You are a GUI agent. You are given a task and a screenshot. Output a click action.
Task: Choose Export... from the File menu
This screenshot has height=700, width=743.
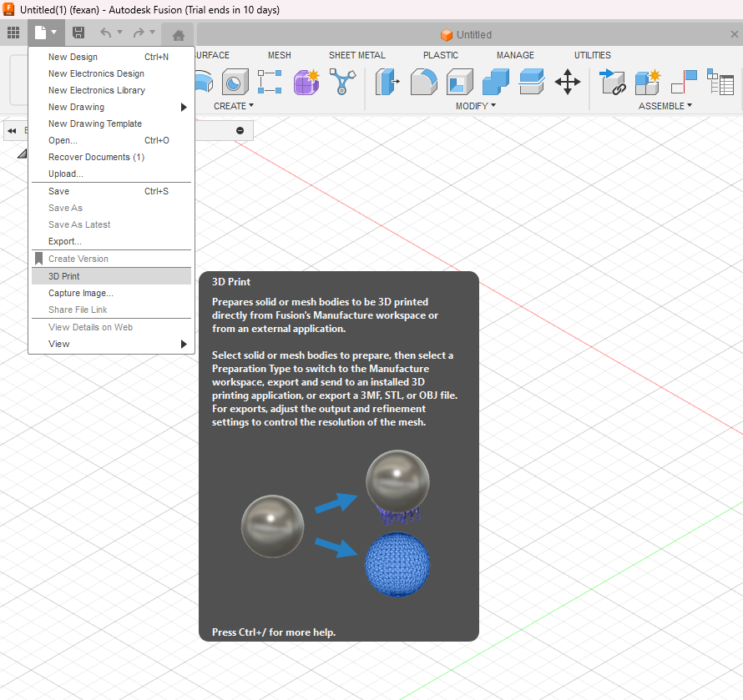pyautogui.click(x=111, y=241)
